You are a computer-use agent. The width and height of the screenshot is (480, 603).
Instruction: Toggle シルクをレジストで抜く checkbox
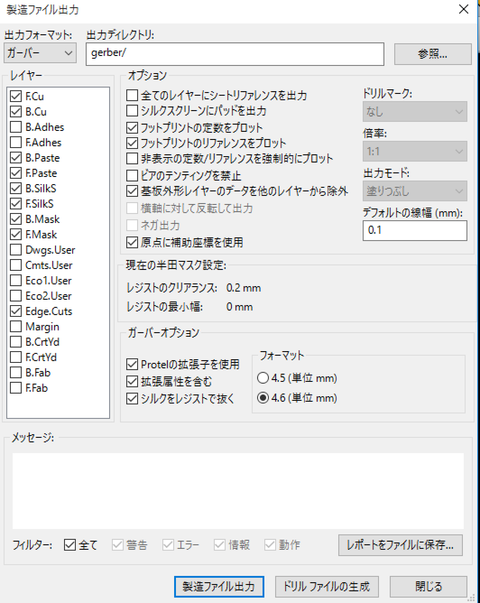pos(132,398)
